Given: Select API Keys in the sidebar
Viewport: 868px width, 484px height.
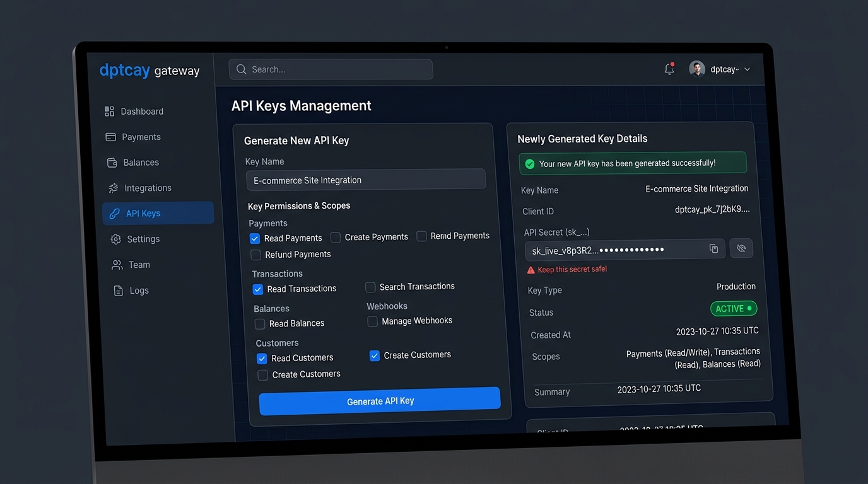Looking at the screenshot, I should 158,213.
